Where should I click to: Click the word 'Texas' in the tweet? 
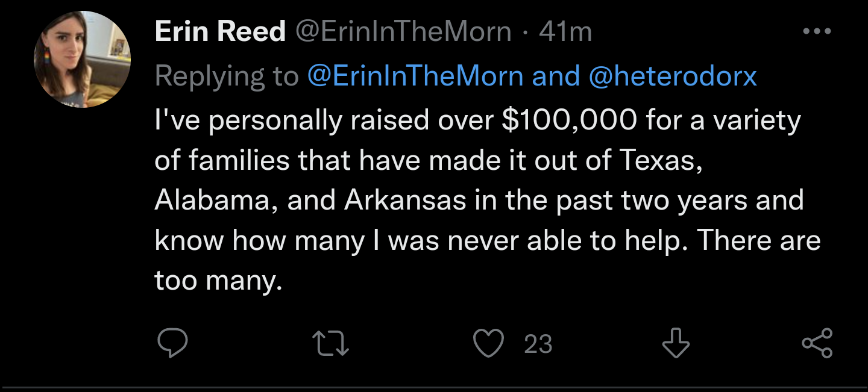(x=658, y=160)
